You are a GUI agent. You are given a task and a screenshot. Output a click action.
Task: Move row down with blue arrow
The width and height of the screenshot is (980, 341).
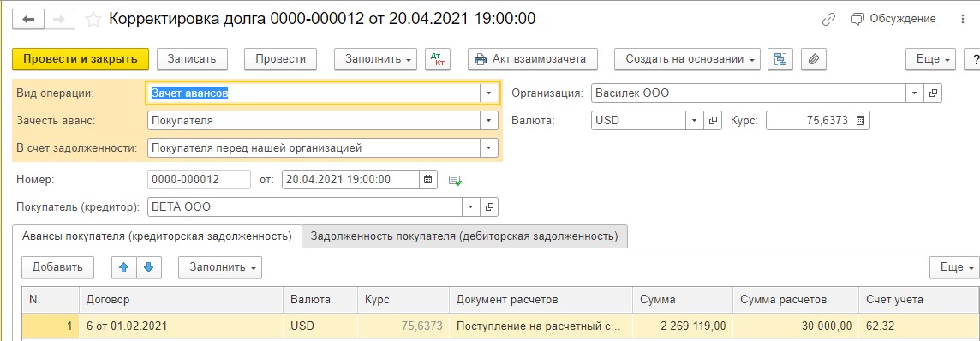click(149, 267)
